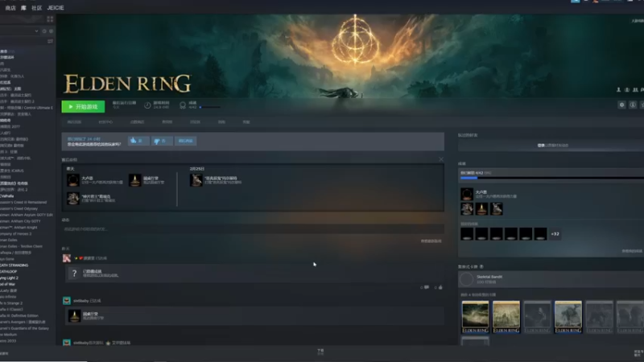Open the +32 locked achievements tile
Viewport: 644px width, 362px height.
(555, 234)
